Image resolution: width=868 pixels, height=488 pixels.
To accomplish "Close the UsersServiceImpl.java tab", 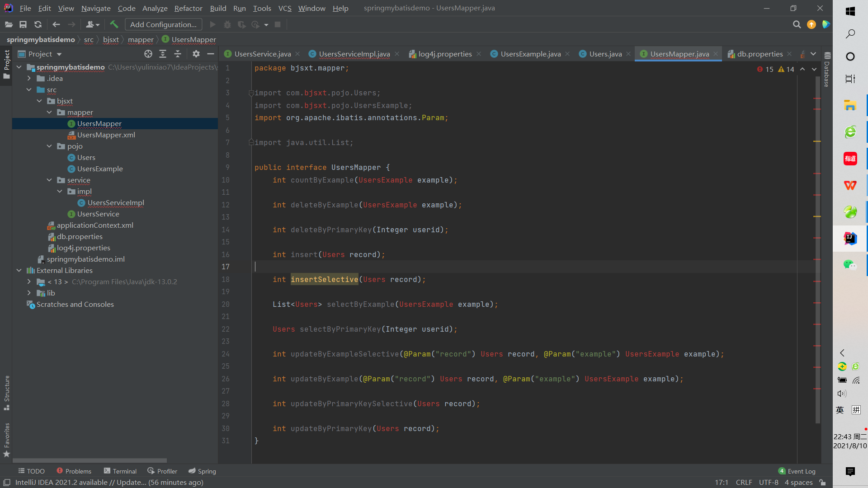I will click(x=397, y=54).
